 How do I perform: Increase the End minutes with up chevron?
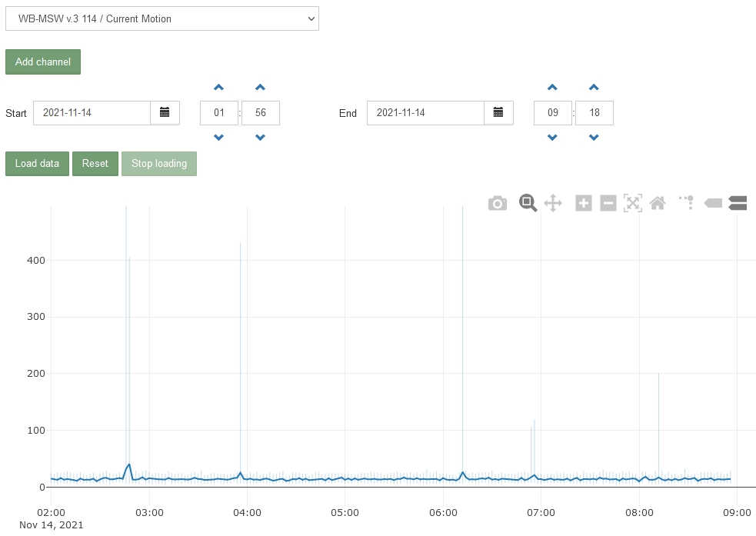pos(594,87)
